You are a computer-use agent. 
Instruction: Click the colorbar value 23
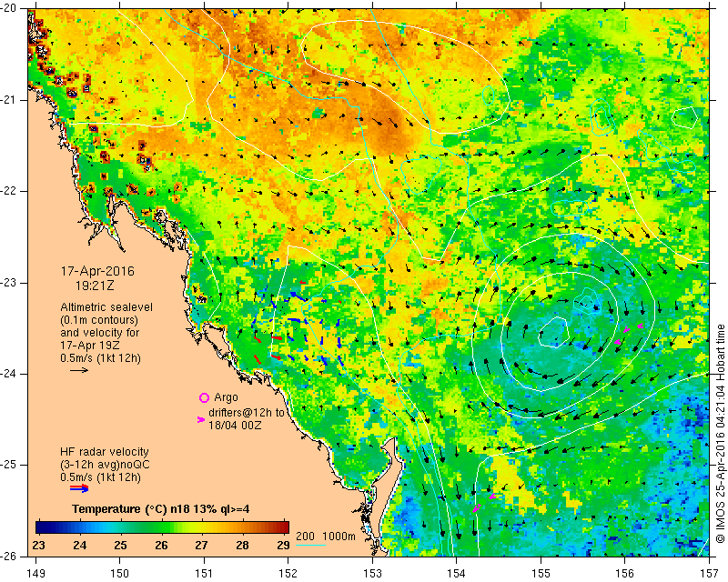(x=39, y=545)
